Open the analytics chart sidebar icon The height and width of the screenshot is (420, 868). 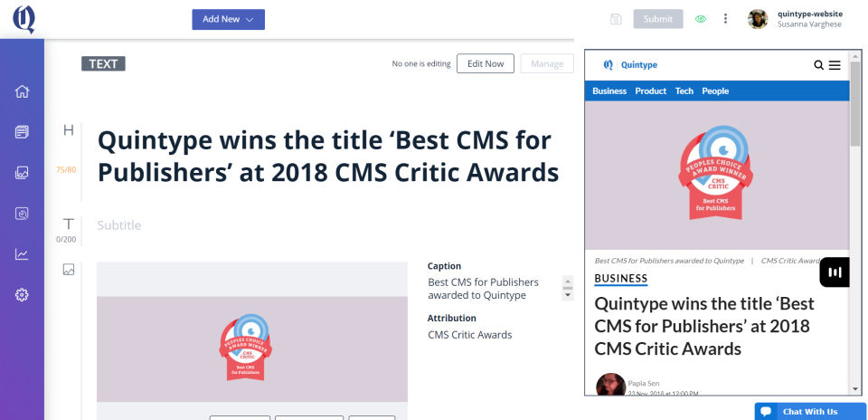coord(22,254)
